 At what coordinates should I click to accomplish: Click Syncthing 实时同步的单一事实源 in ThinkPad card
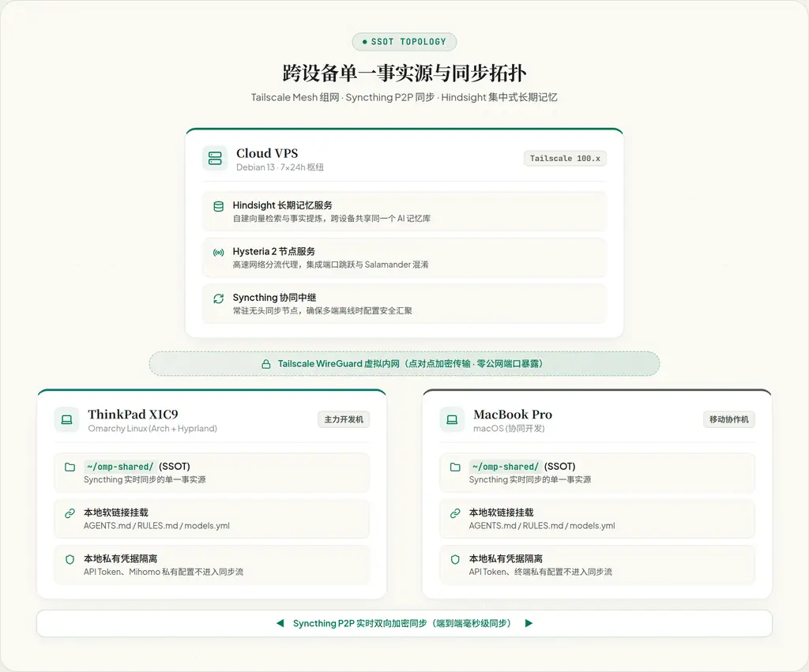pos(145,479)
